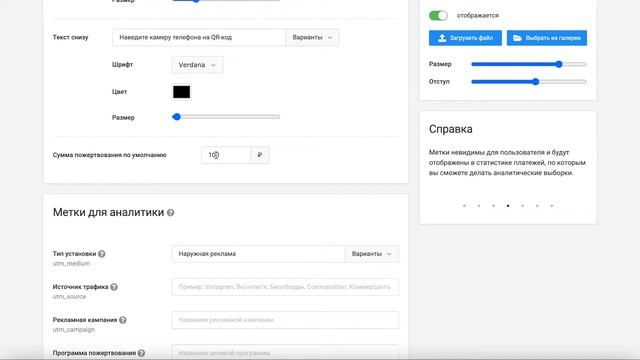
Task: Click the Наружная реклама input field
Action: point(258,254)
